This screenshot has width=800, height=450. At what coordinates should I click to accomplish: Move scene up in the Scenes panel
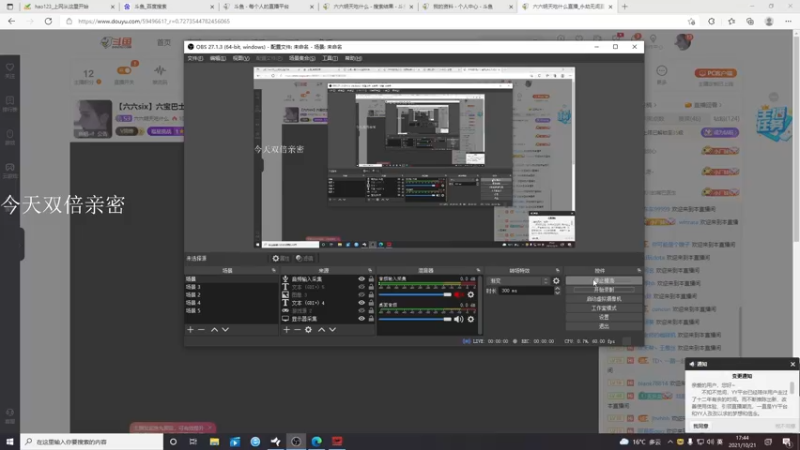[214, 330]
